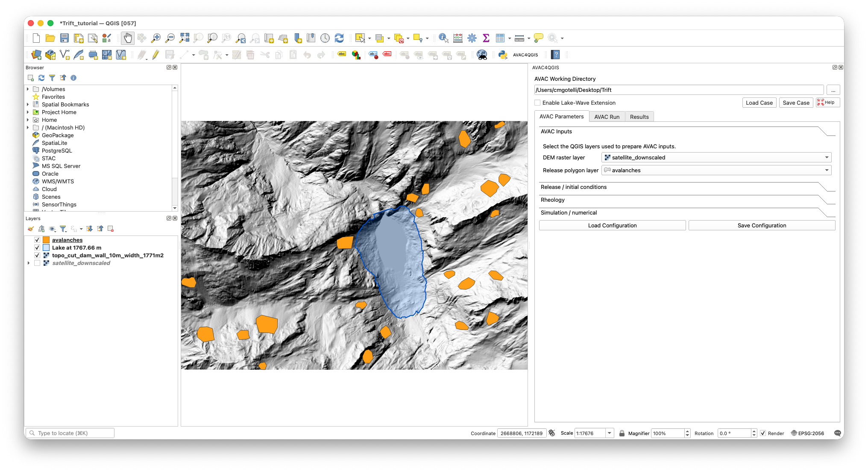The height and width of the screenshot is (471, 868).
Task: Click the Load Case button
Action: click(x=759, y=103)
